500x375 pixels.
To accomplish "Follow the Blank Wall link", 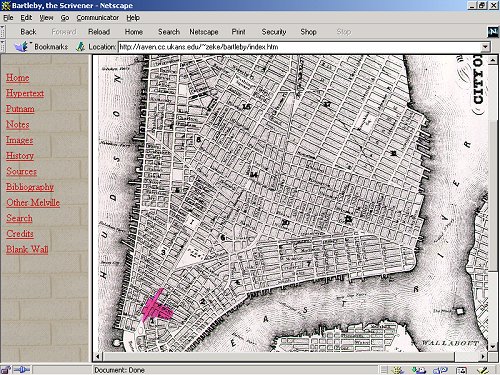I will click(x=27, y=249).
